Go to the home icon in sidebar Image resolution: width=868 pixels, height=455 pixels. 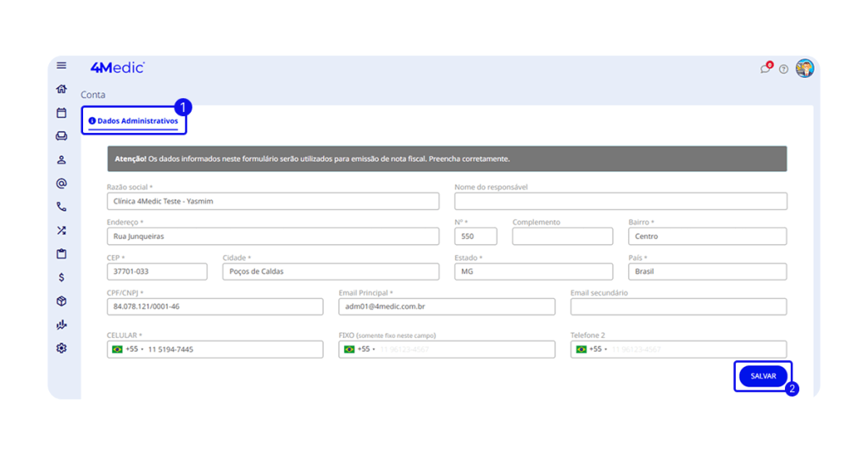pyautogui.click(x=61, y=89)
